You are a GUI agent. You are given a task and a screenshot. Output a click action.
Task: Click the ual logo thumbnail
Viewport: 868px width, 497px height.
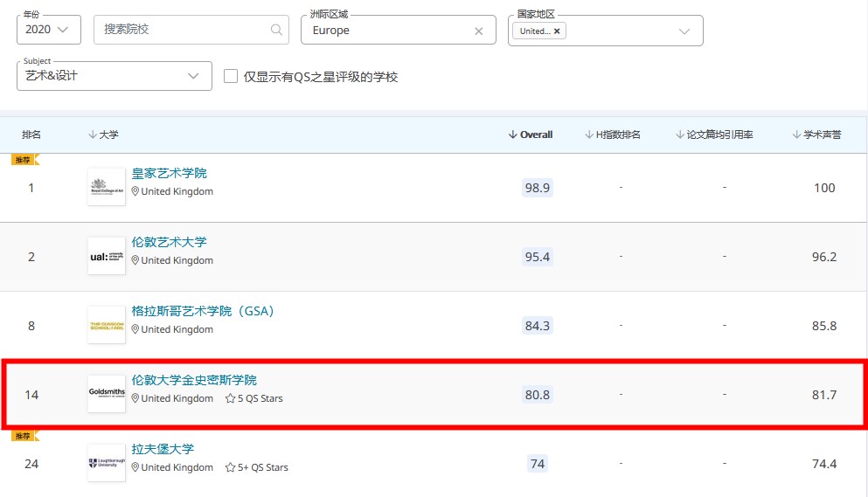coord(107,256)
